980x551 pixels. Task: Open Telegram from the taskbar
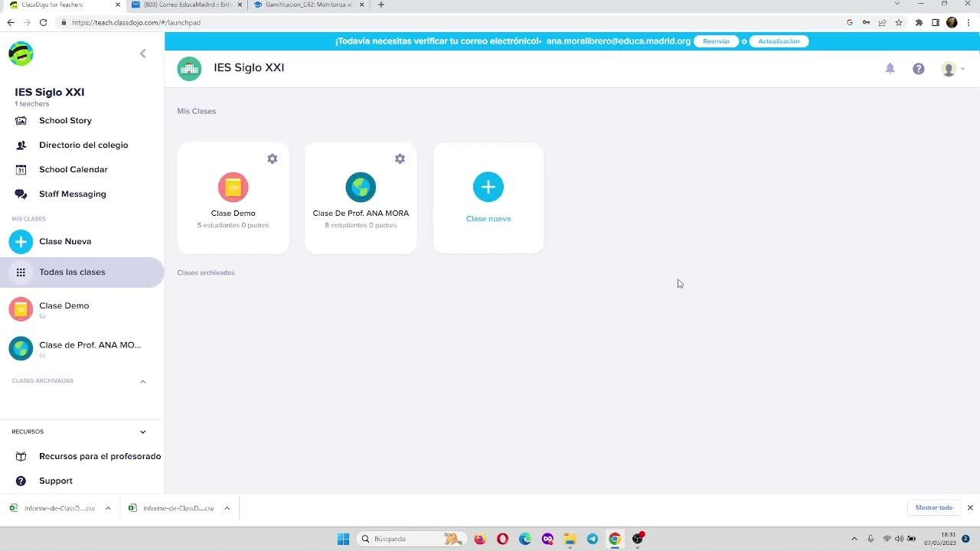coord(593,539)
